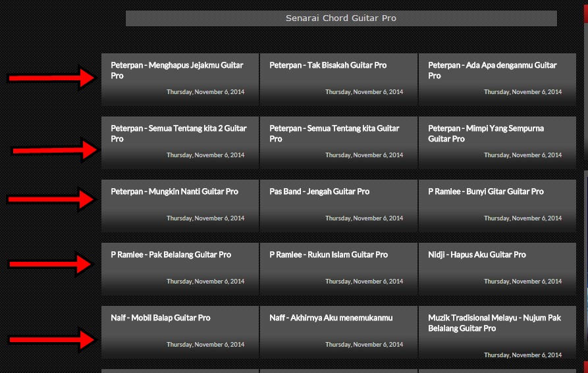Open Peterpan - Mimpi Yang Sempurna Guitar Pro
Viewport: 588px width, 373px height.
[x=486, y=134]
